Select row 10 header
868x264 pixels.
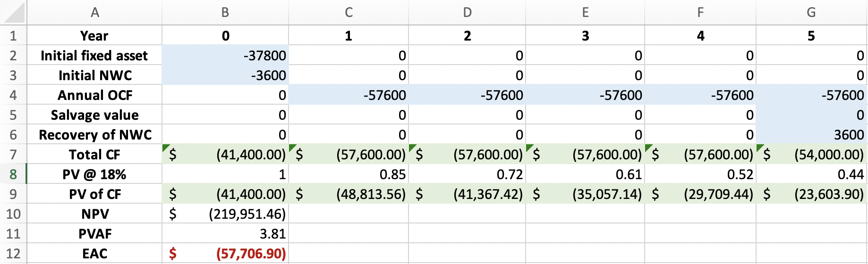tap(13, 214)
